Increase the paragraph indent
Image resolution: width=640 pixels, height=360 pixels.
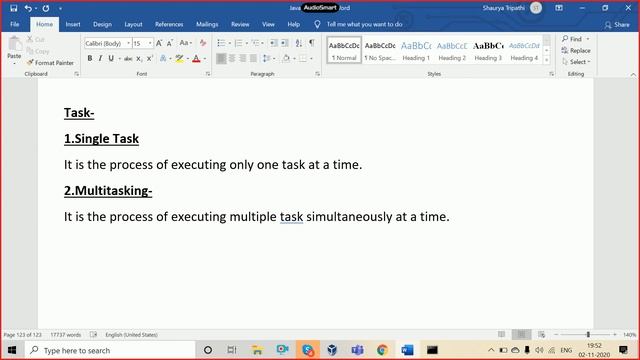point(284,43)
